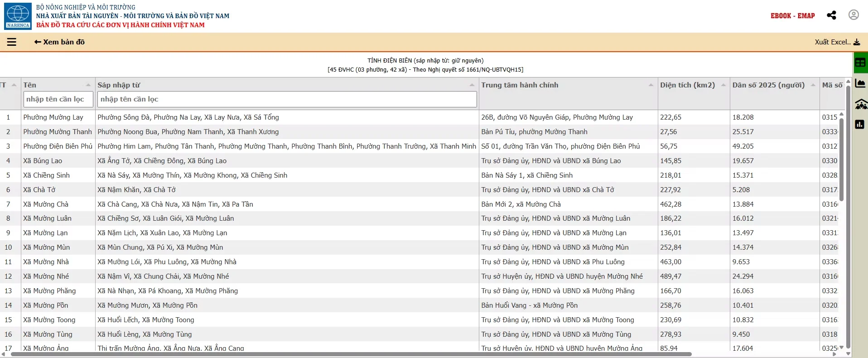
Task: Open the EBOOK - EMAP link
Action: pyautogui.click(x=793, y=15)
